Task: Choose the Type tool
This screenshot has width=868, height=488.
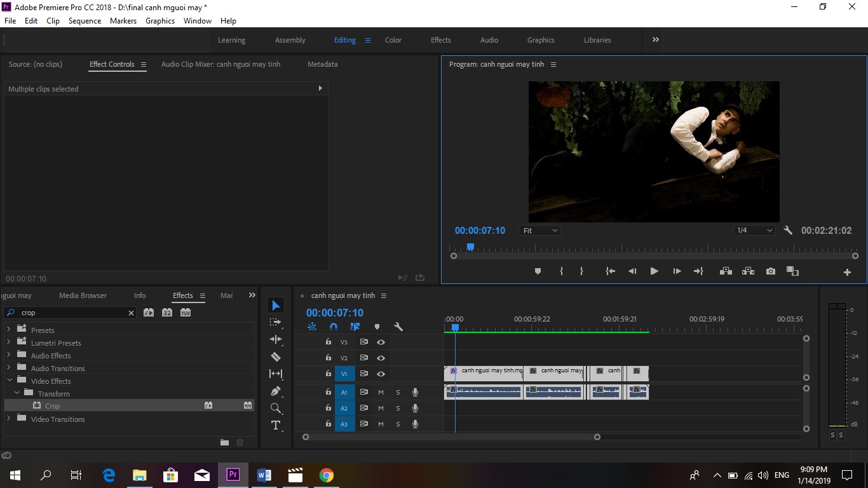Action: pos(276,425)
